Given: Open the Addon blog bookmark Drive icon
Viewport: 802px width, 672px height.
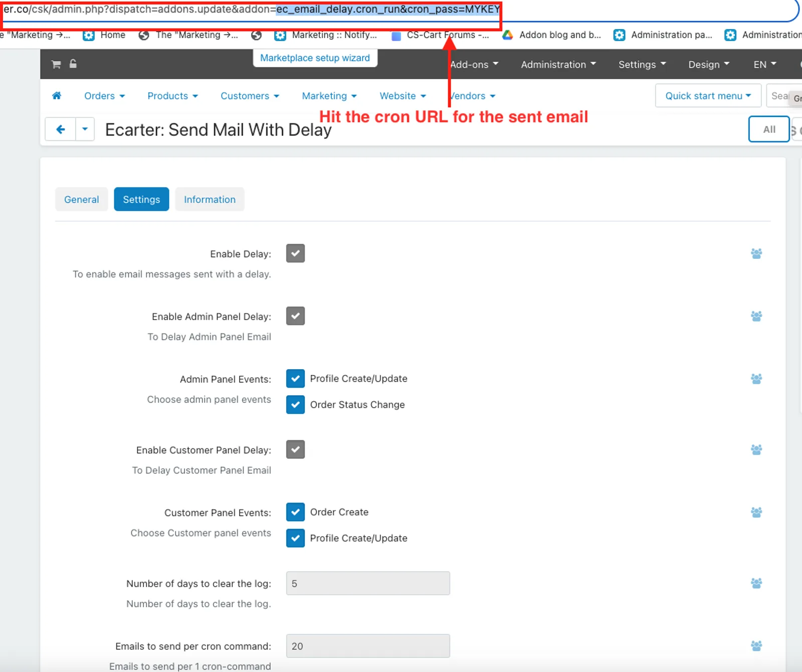Looking at the screenshot, I should point(508,35).
